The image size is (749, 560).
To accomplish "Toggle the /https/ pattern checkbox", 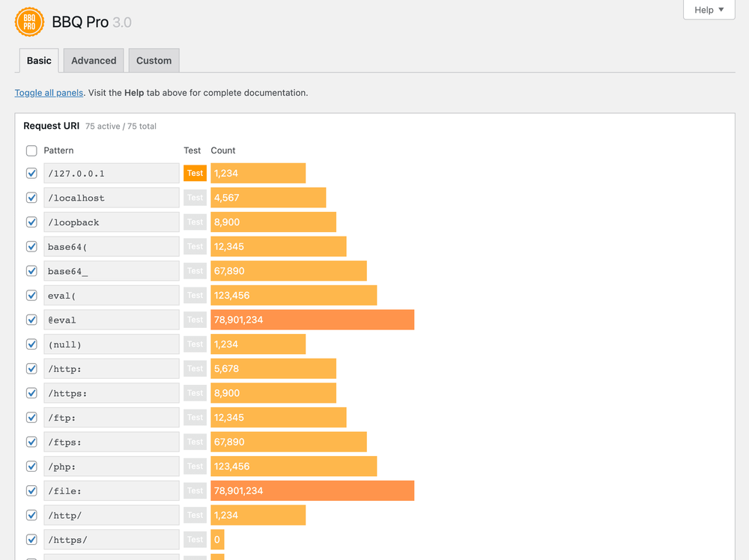I will click(x=31, y=539).
